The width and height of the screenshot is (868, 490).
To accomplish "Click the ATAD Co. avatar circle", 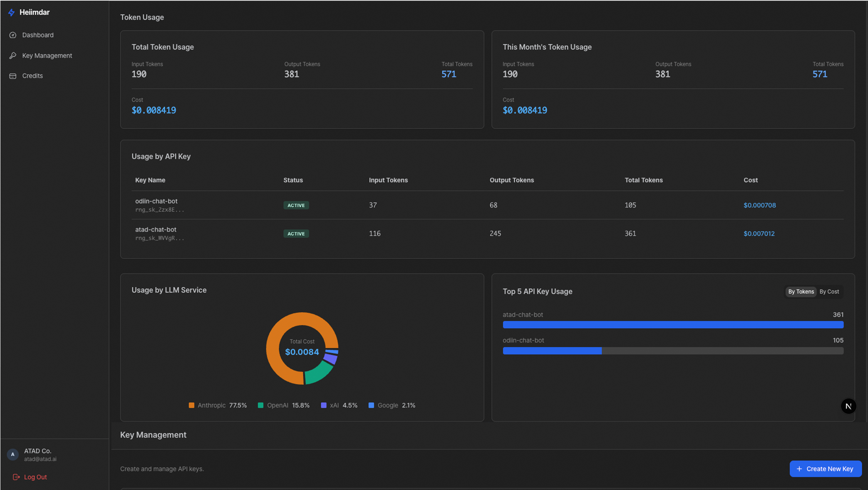I will point(13,454).
